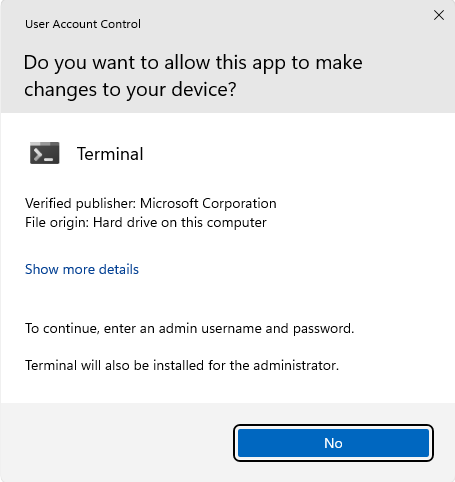Click the word 'details' in the blue link
455x482 pixels.
point(119,269)
